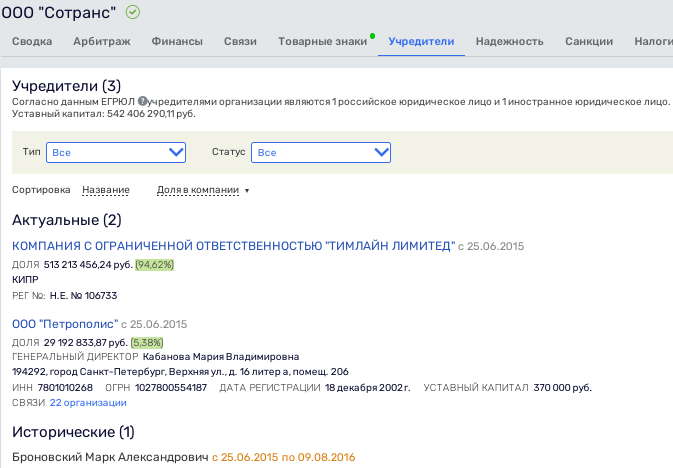
Task: Click the ОГРН value 1027800554187
Action: (171, 388)
